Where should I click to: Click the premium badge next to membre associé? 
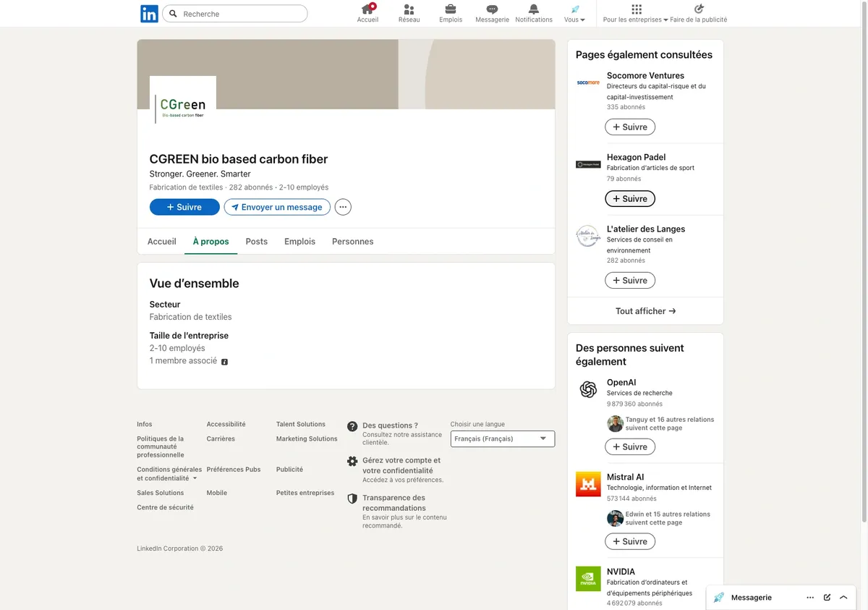pos(224,362)
